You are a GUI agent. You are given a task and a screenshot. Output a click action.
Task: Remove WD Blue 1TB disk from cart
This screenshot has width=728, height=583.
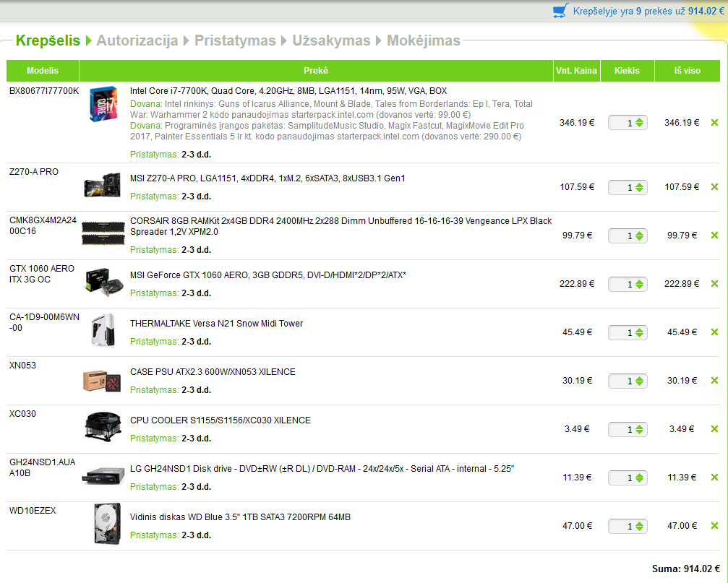714,525
